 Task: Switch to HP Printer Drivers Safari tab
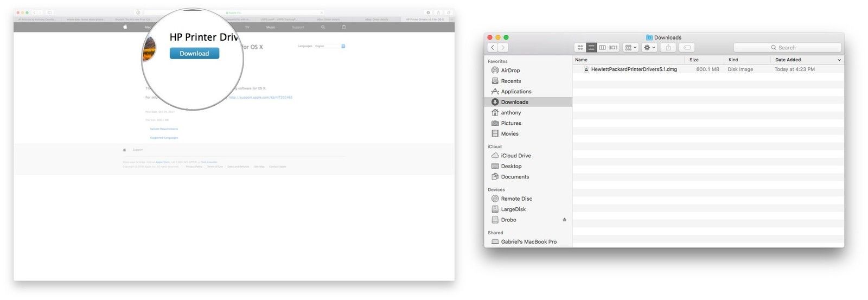[425, 20]
